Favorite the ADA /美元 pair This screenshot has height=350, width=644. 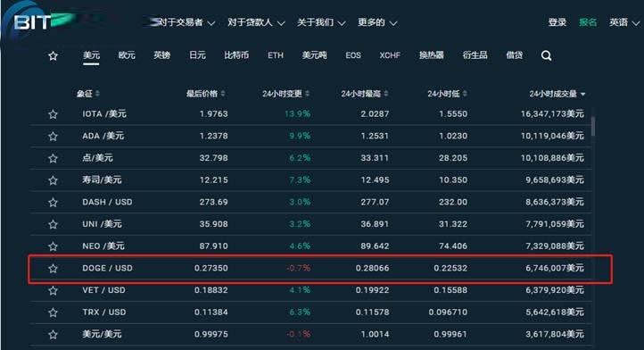[x=53, y=136]
